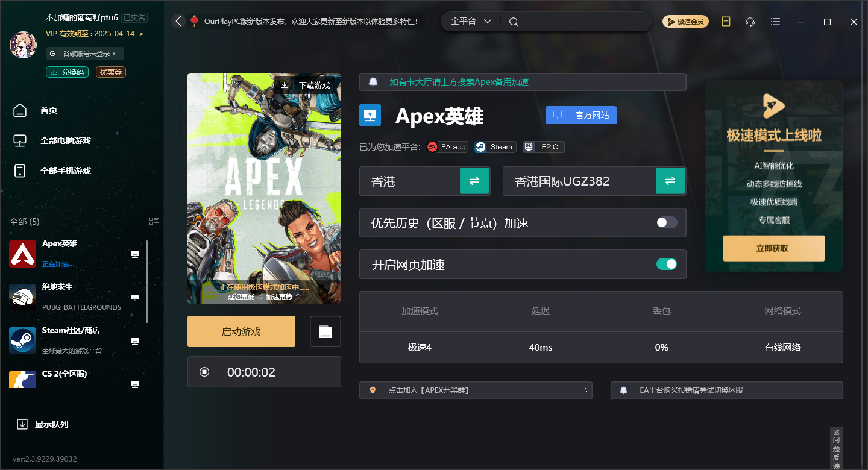Image resolution: width=868 pixels, height=470 pixels.
Task: Click 显示队列 at sidebar bottom
Action: click(x=42, y=424)
